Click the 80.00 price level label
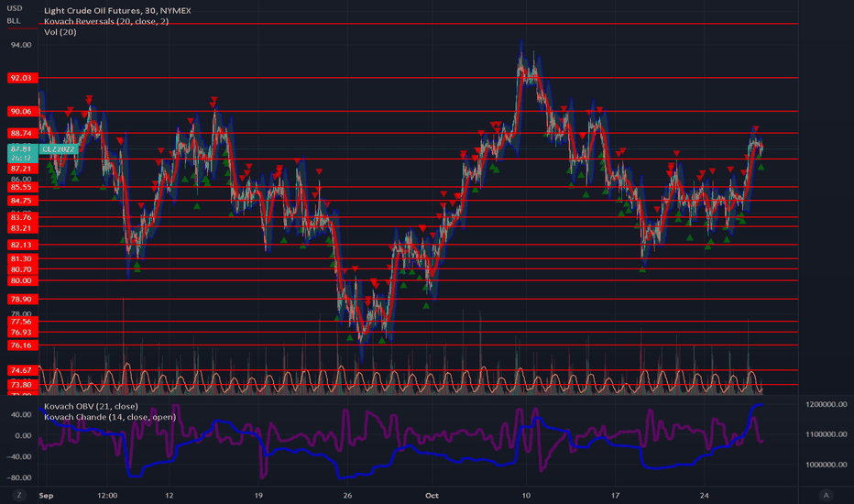854x504 pixels. click(x=22, y=280)
